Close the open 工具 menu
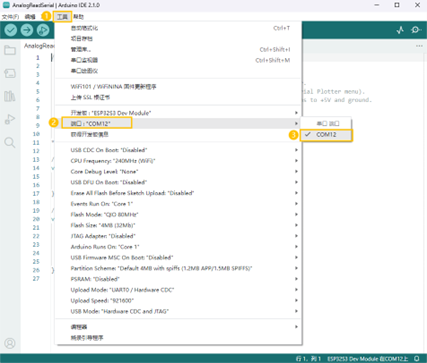Image resolution: width=427 pixels, height=363 pixels. [x=62, y=17]
